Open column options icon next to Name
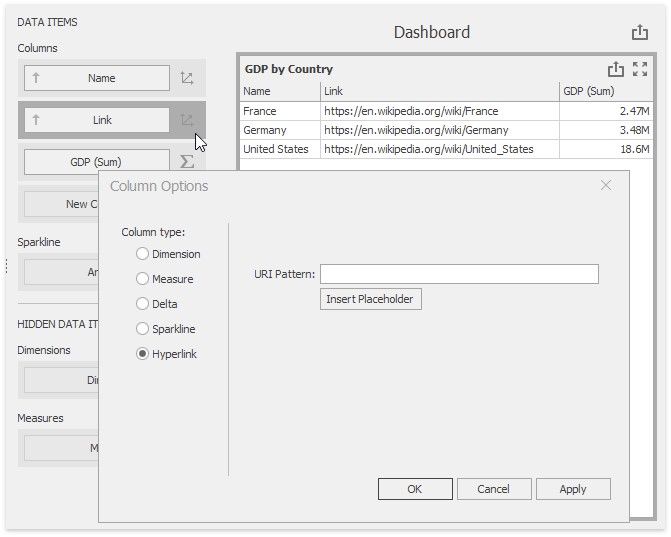Image resolution: width=671 pixels, height=537 pixels. [x=187, y=78]
